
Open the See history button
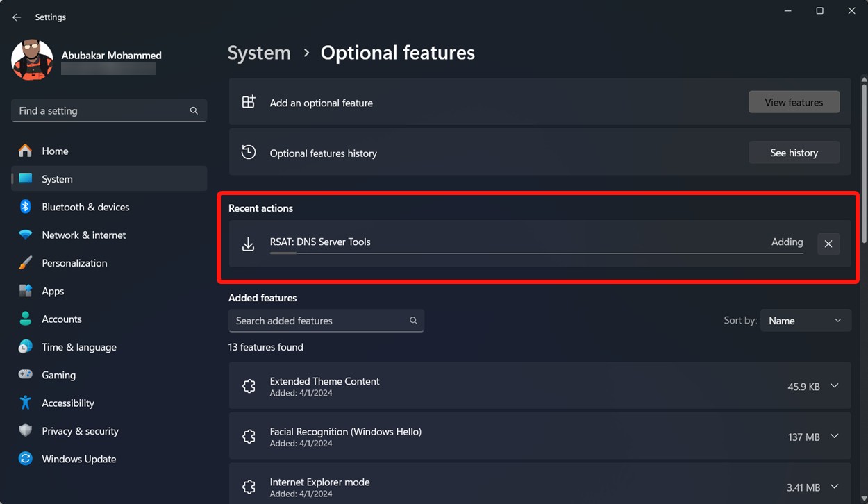click(794, 152)
